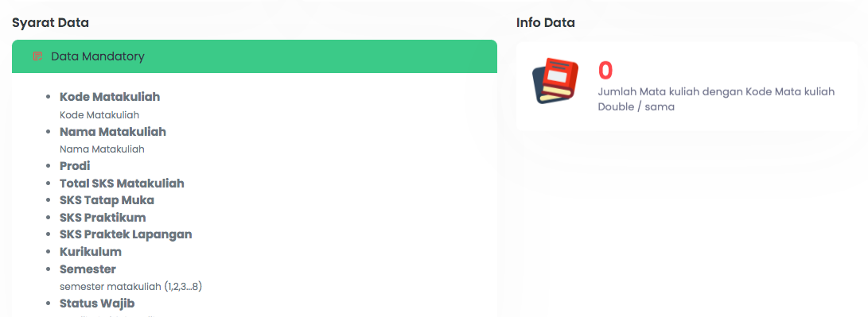Collapse the Data Mandatory accordion header
This screenshot has height=317, width=868.
click(x=254, y=56)
